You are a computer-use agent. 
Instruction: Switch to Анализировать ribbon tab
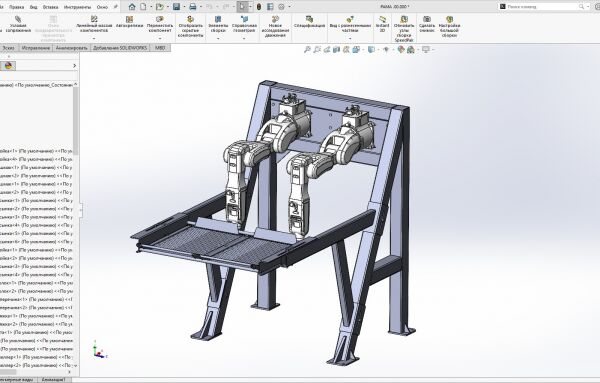point(72,48)
